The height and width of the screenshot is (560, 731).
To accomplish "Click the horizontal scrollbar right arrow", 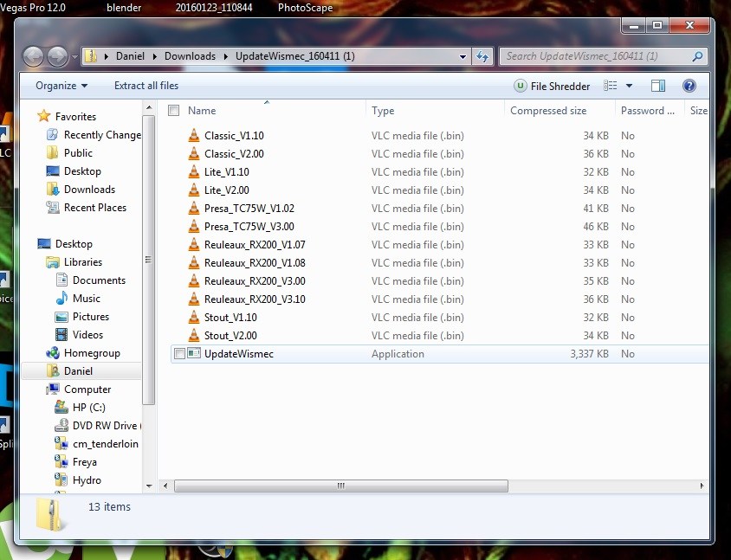I will pos(702,486).
